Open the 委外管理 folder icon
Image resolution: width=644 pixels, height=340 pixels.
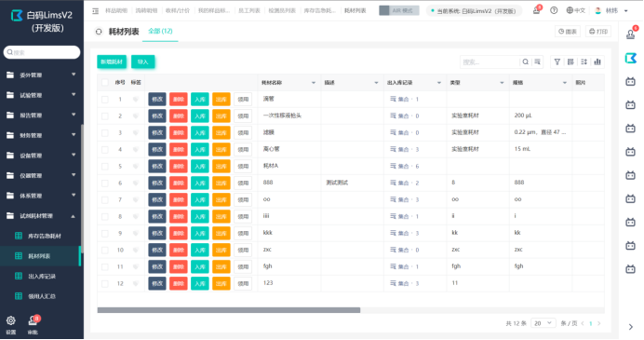coord(10,75)
